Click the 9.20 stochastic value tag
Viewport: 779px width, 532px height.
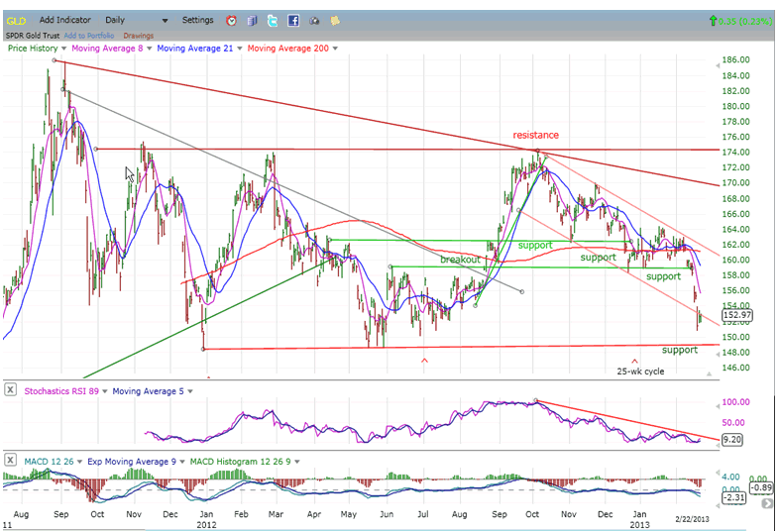(x=731, y=439)
